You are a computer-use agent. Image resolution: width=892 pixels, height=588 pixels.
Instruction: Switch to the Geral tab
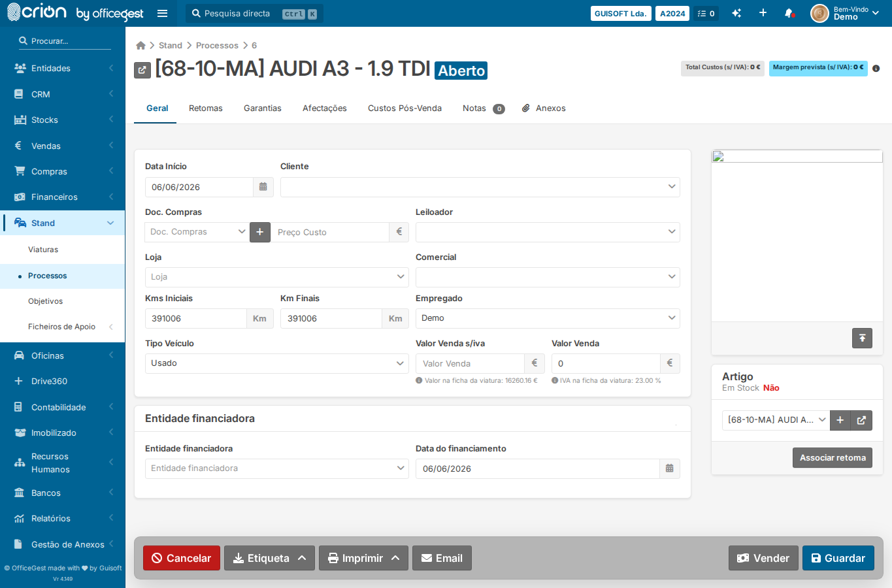pyautogui.click(x=157, y=108)
